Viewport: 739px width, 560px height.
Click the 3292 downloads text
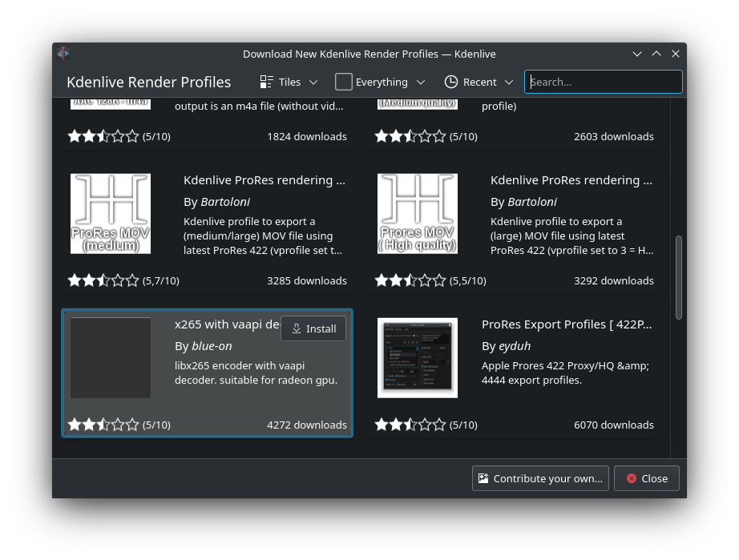tap(614, 280)
